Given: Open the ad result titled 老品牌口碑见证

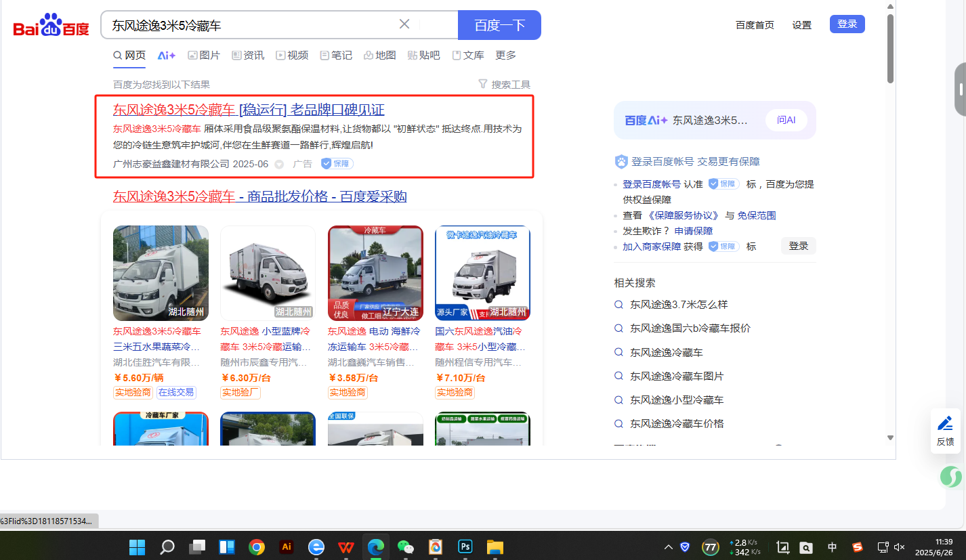Looking at the screenshot, I should pyautogui.click(x=249, y=110).
